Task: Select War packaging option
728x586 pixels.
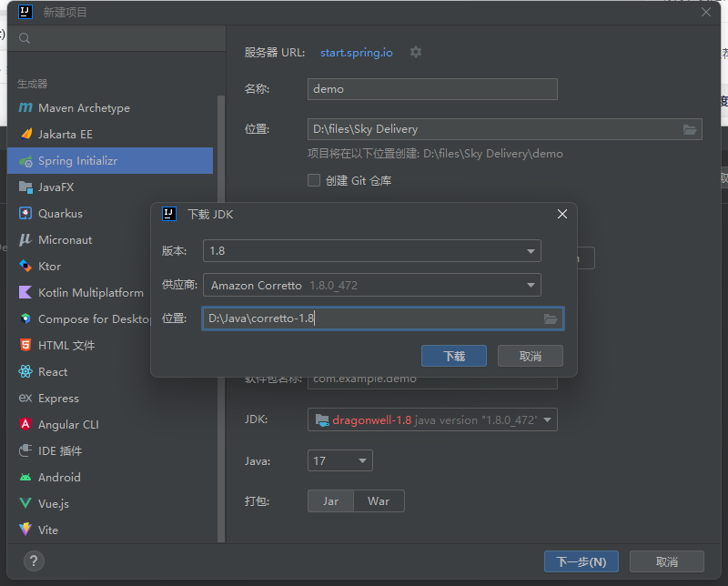Action: [379, 501]
